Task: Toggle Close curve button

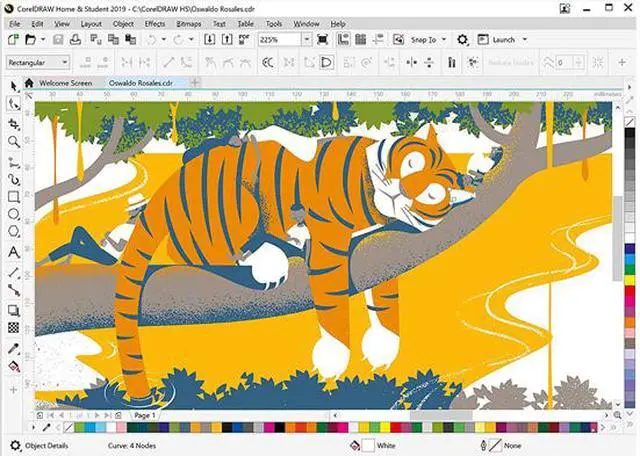Action: [x=326, y=62]
